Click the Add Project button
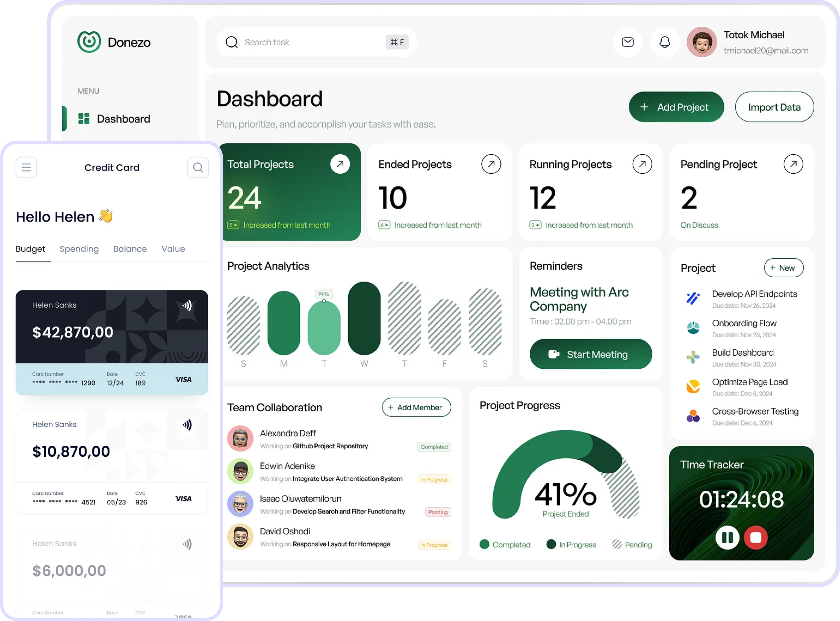The image size is (840, 621). tap(676, 107)
